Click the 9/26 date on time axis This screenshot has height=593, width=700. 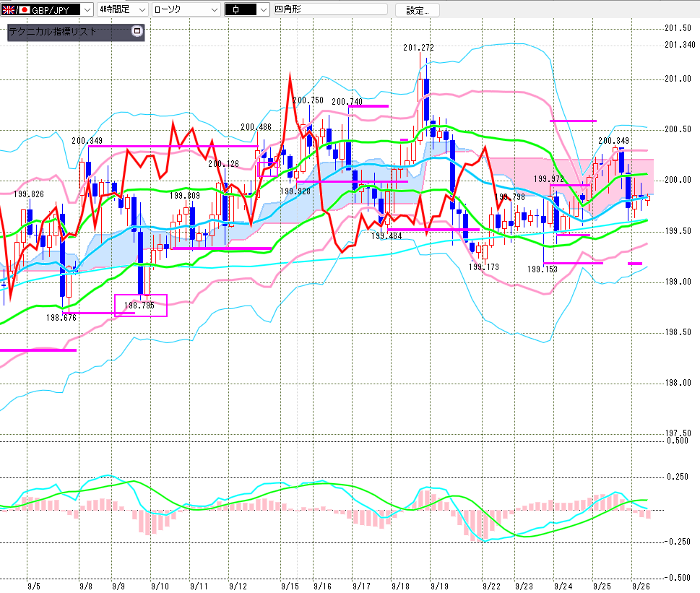pos(639,586)
